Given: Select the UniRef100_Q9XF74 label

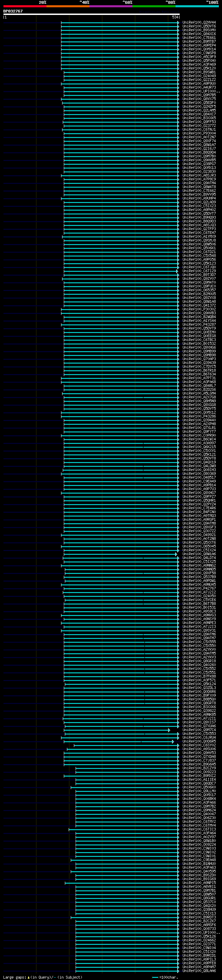Looking at the screenshot, I should coord(199,141).
